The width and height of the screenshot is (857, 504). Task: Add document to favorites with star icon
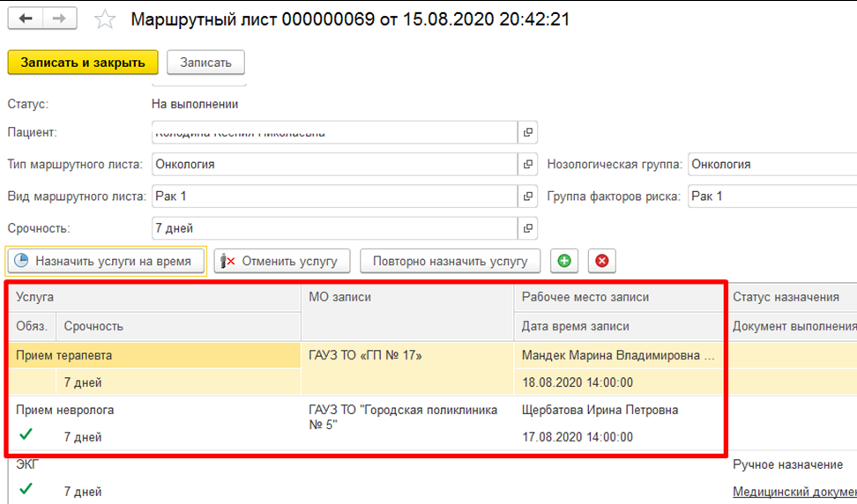105,19
